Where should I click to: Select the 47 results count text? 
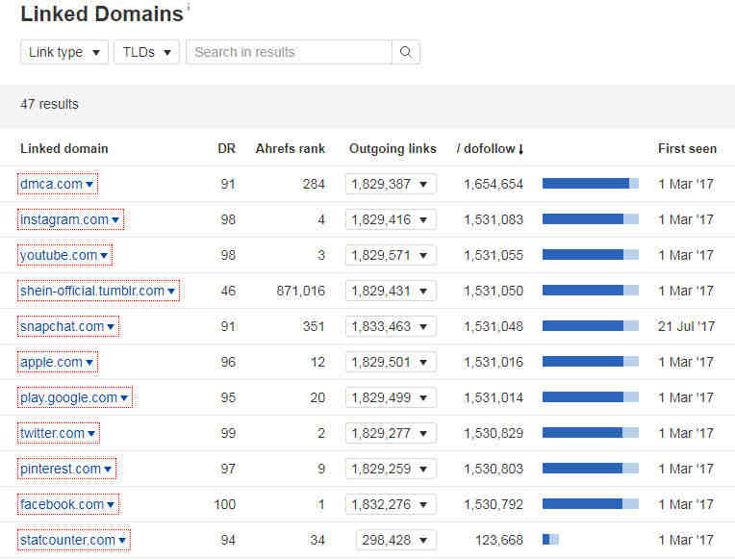point(49,104)
